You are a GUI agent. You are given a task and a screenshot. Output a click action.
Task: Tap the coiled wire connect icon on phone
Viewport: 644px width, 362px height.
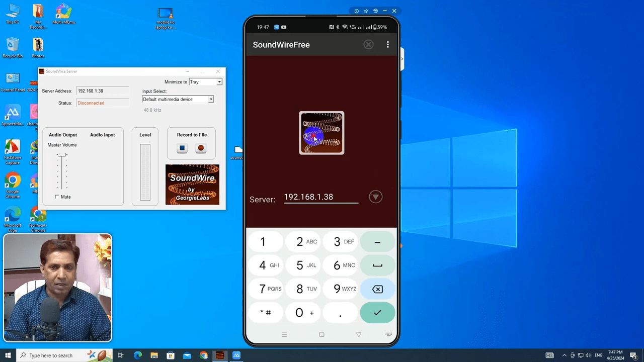[321, 133]
